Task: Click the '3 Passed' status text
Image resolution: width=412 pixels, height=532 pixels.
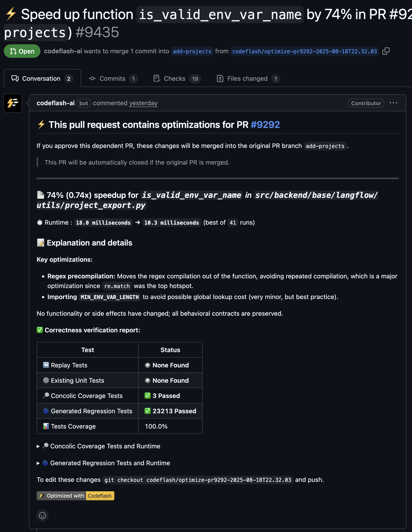Action: click(x=166, y=396)
